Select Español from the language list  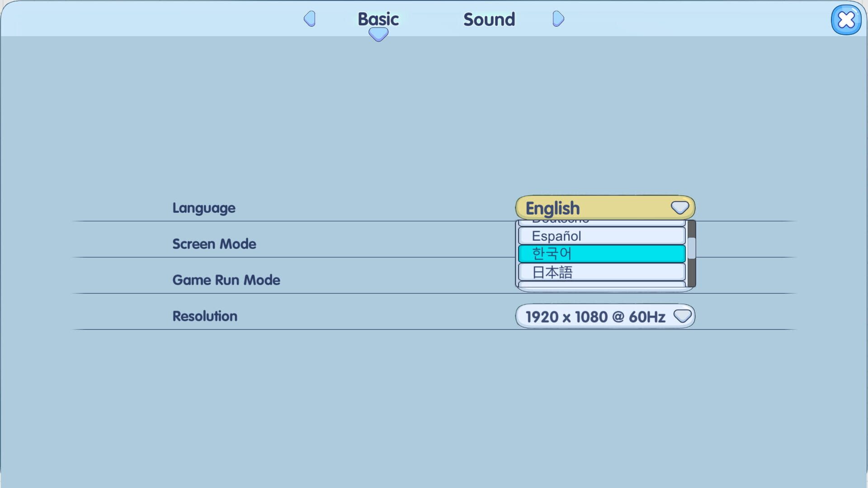[x=601, y=235]
